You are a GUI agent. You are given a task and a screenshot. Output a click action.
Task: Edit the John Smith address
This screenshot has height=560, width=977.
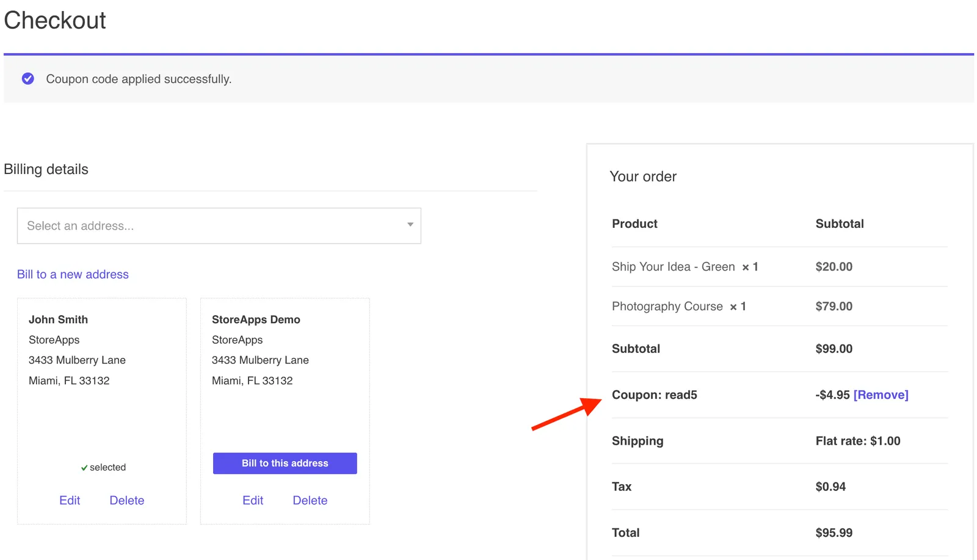click(x=70, y=500)
